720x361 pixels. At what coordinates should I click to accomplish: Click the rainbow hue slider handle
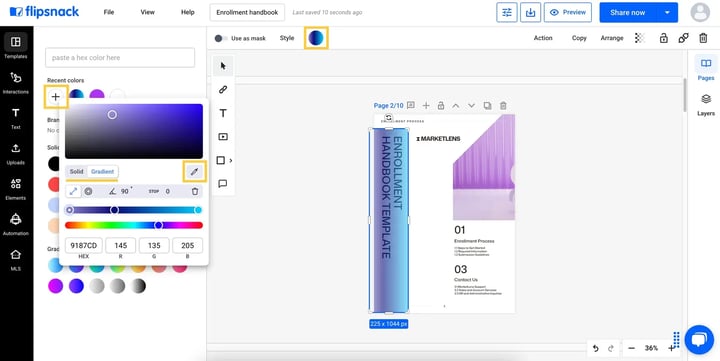(158, 226)
